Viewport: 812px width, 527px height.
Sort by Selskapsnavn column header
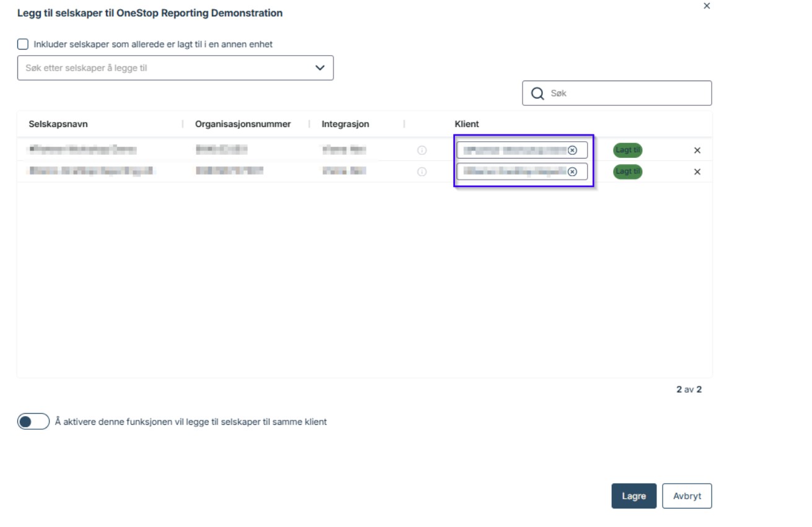(x=58, y=124)
